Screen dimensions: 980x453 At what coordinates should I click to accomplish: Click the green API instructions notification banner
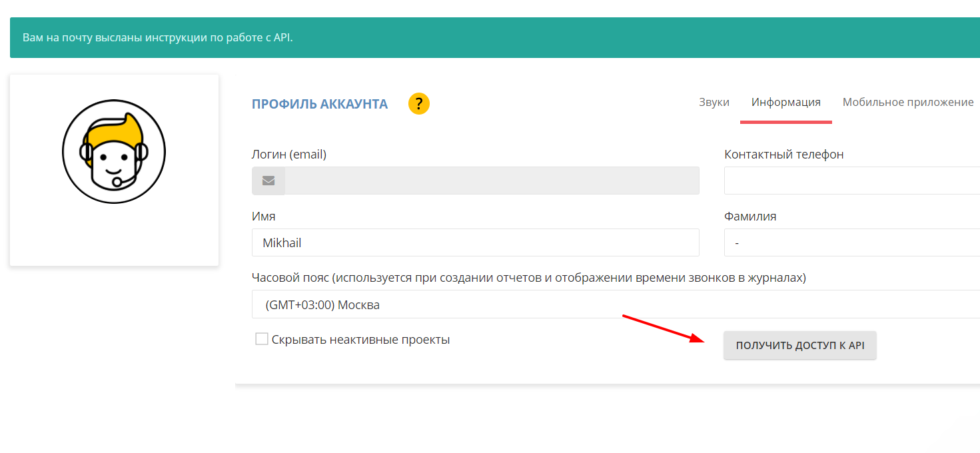pos(493,37)
